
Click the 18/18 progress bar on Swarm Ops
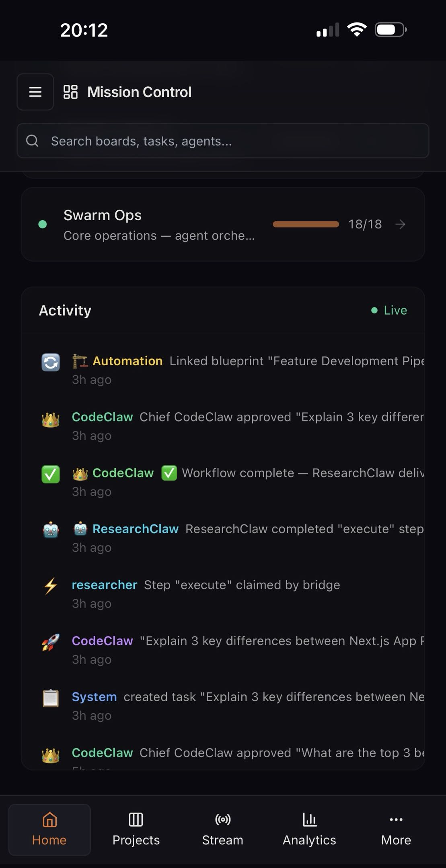[306, 224]
